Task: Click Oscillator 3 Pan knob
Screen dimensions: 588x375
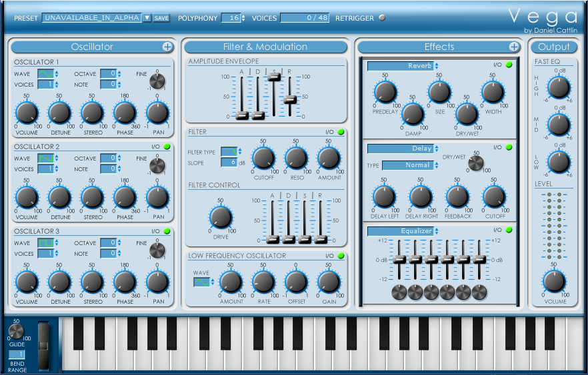Action: point(157,282)
